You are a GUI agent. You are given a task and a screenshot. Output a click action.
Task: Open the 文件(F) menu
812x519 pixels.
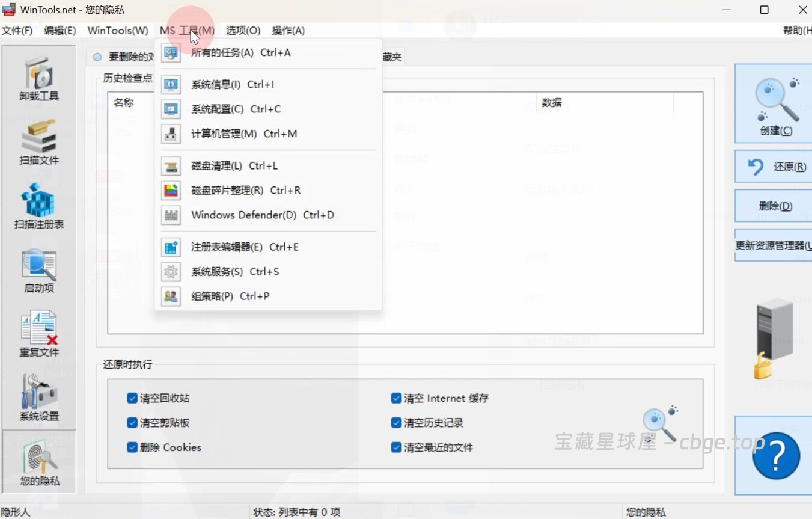click(17, 31)
